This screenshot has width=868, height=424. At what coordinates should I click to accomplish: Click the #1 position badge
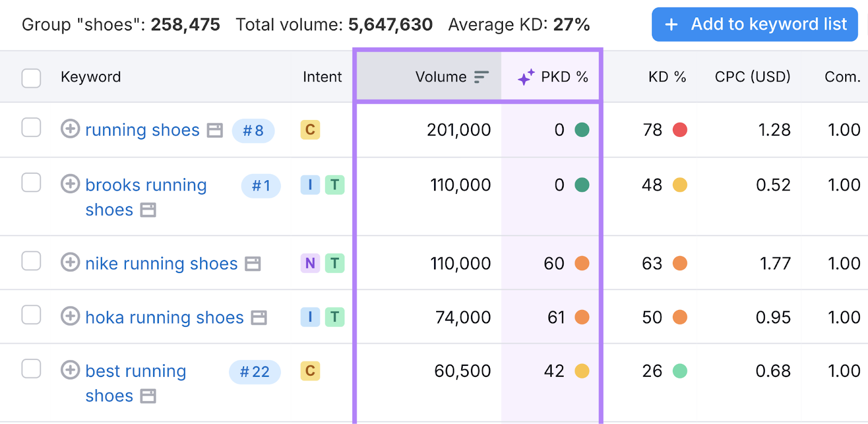tap(261, 186)
